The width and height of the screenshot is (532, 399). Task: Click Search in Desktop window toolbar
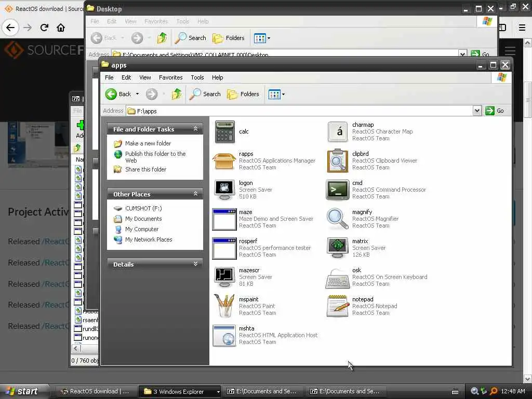[x=190, y=38]
